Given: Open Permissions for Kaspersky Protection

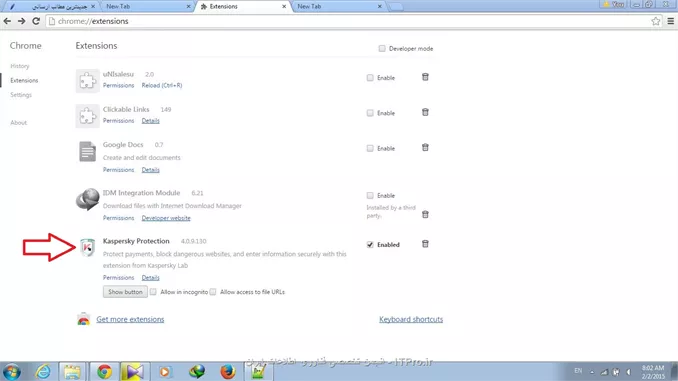Looking at the screenshot, I should tap(118, 278).
